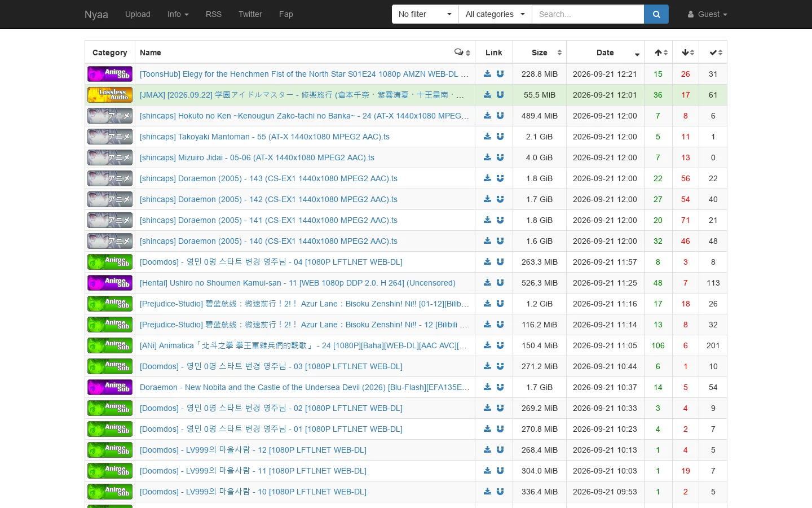
Task: Open shincaps Mizuiro Jidai - 05-06 torrent
Action: coord(257,157)
